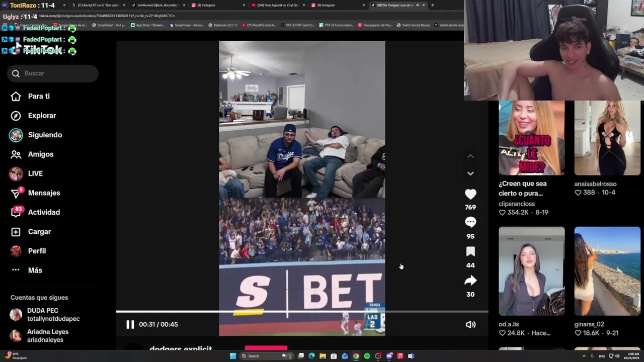644x362 pixels.
Task: Open Task View from the taskbar
Action: 301,356
